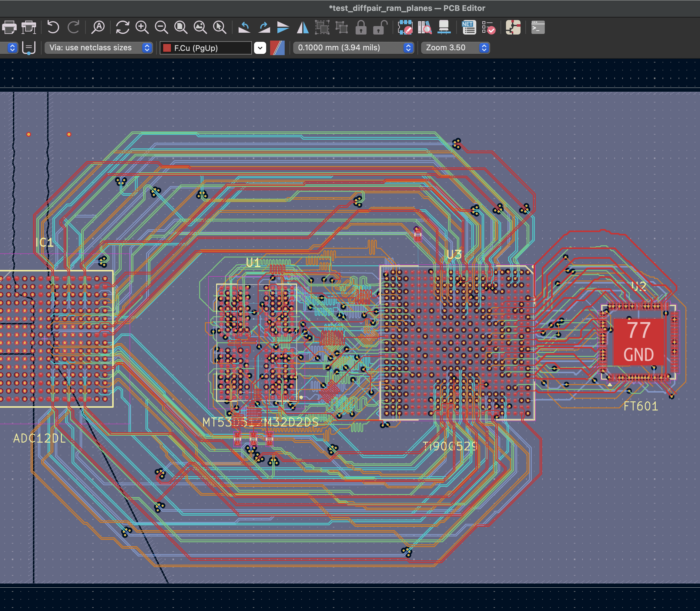Open the 3D Viewer
Screen dimensions: 700x611
(444, 27)
